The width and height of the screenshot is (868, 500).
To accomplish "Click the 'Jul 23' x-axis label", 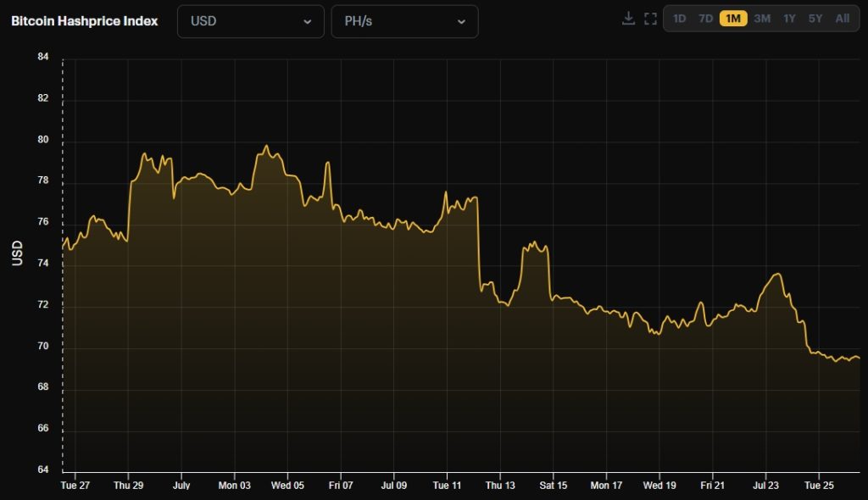I will (x=765, y=486).
